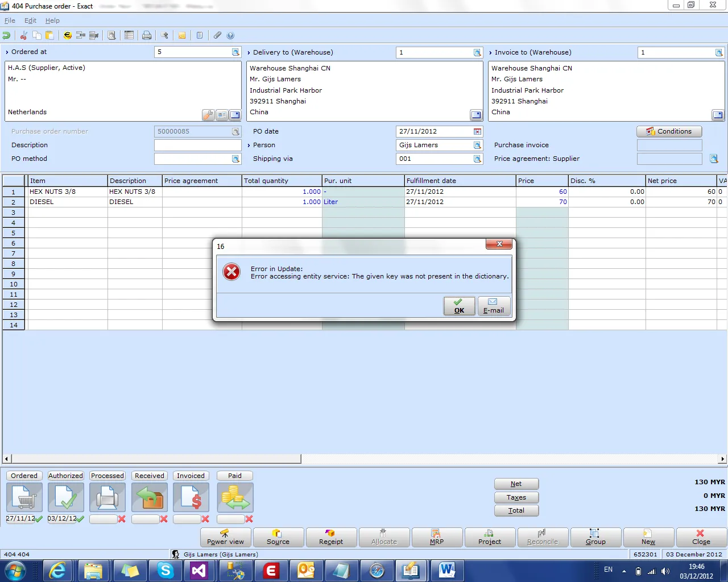Open the File menu
The height and width of the screenshot is (582, 728).
pos(10,20)
